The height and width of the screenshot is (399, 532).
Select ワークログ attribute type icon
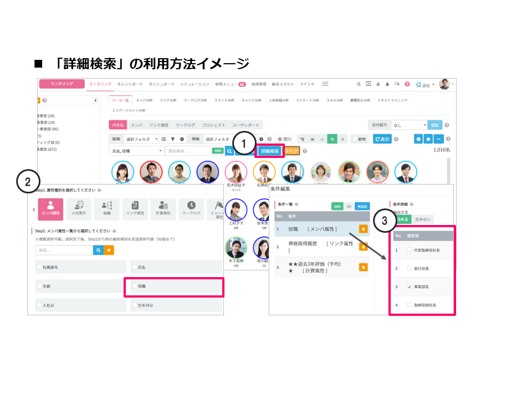pyautogui.click(x=191, y=209)
